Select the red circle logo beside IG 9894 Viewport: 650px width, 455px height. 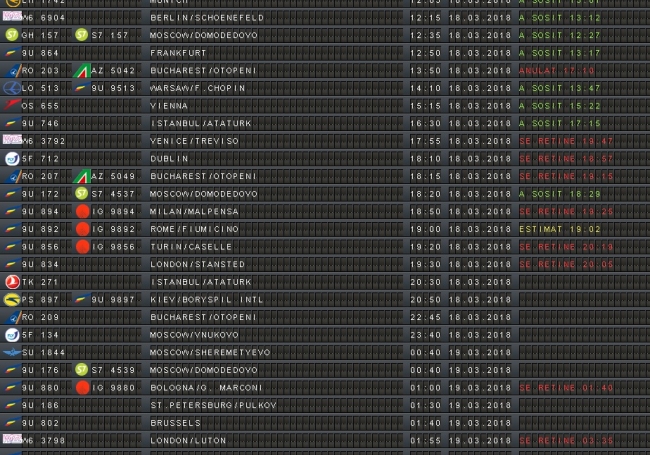click(x=82, y=211)
